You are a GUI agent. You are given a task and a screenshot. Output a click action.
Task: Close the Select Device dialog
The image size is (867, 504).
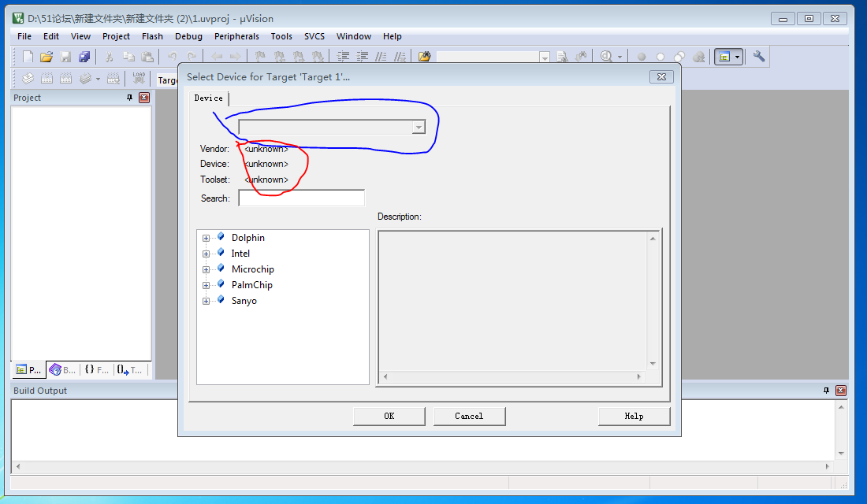pos(661,77)
